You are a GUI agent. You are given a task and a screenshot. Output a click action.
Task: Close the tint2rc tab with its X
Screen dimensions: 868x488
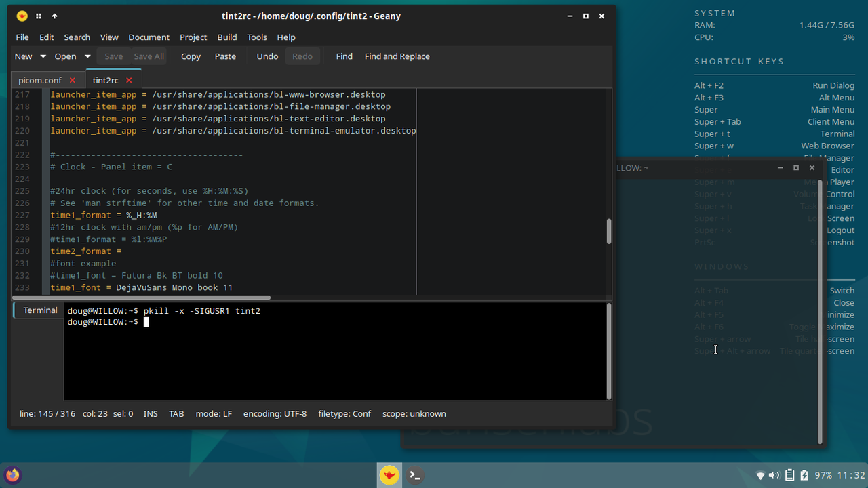click(129, 79)
